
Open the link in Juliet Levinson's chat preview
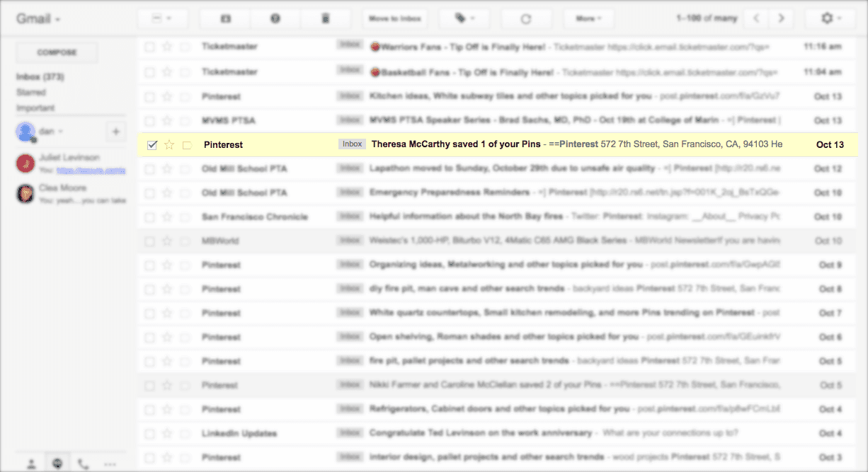pyautogui.click(x=91, y=171)
